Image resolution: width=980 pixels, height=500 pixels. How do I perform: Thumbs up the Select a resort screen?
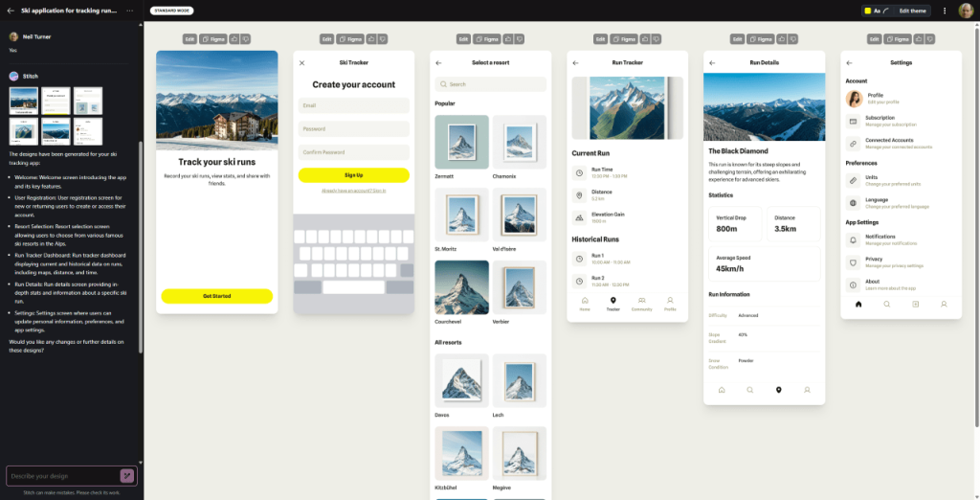(x=508, y=39)
